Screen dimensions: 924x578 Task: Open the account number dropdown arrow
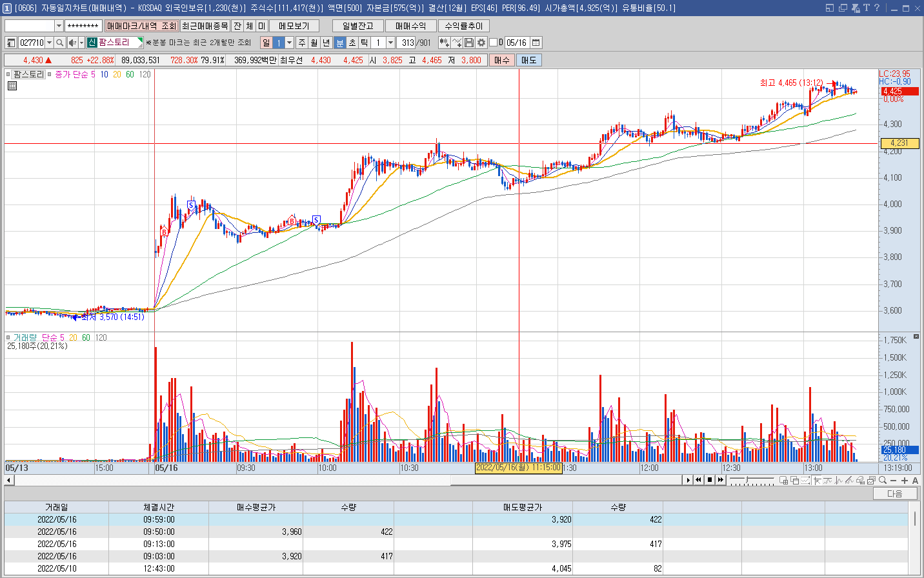point(59,26)
